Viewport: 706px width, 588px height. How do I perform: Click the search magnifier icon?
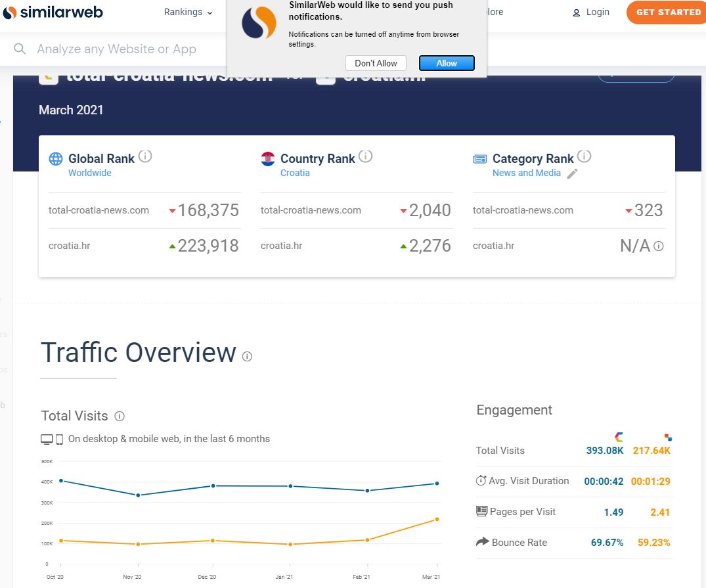[20, 49]
